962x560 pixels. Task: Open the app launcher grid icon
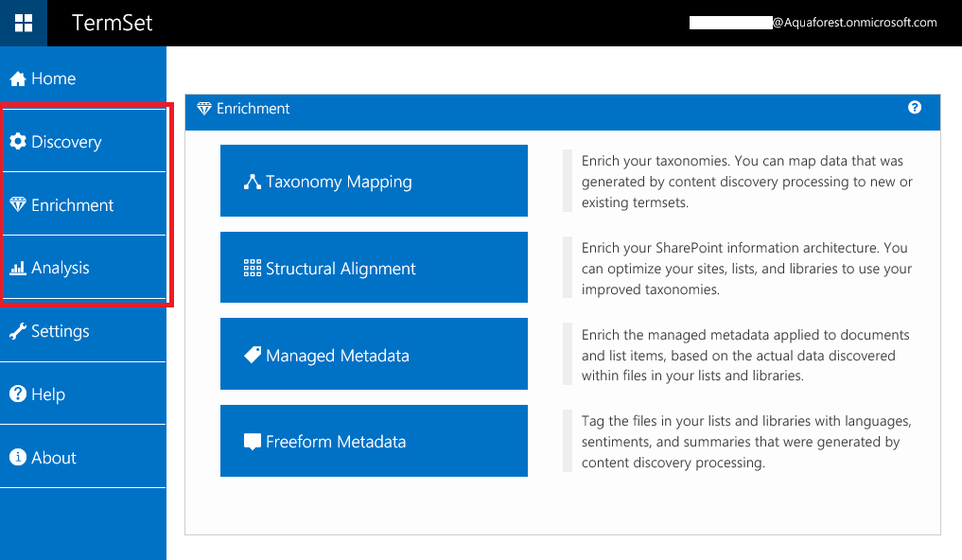23,23
